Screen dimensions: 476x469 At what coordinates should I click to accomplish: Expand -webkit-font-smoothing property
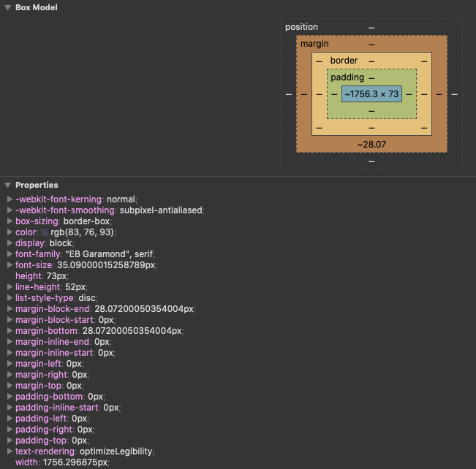(x=10, y=210)
